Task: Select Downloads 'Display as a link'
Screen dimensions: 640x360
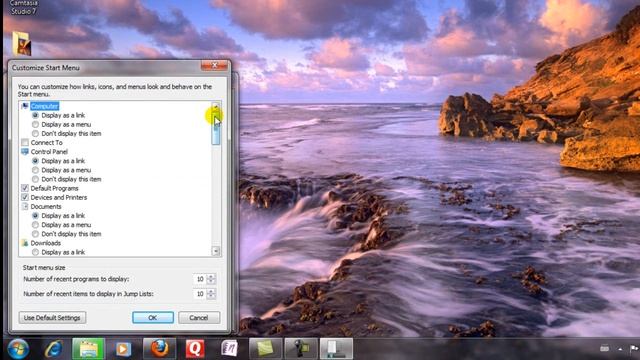Action: (36, 252)
